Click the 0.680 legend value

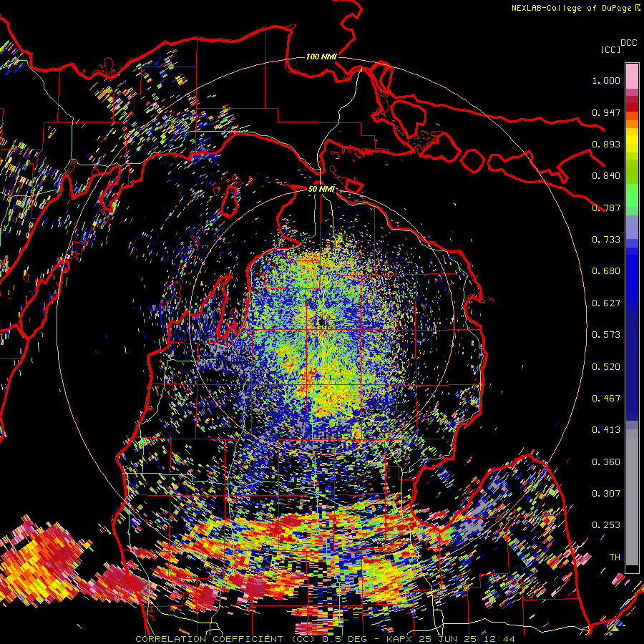(606, 271)
